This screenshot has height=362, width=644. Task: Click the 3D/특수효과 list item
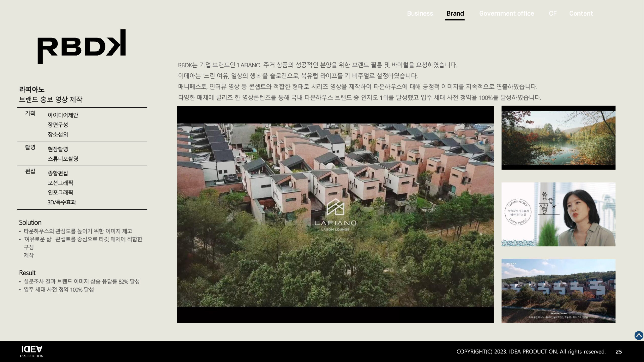click(62, 202)
